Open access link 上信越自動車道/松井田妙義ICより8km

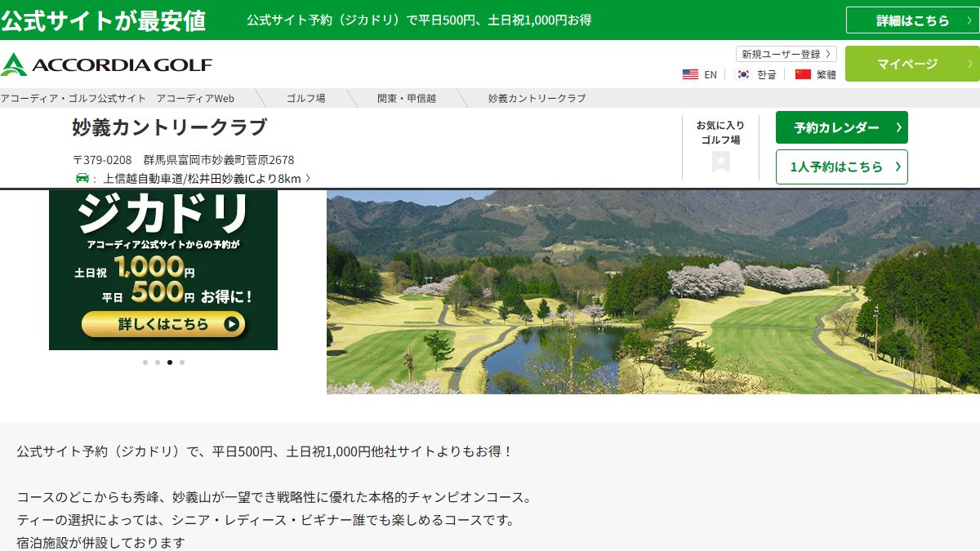coord(202,179)
